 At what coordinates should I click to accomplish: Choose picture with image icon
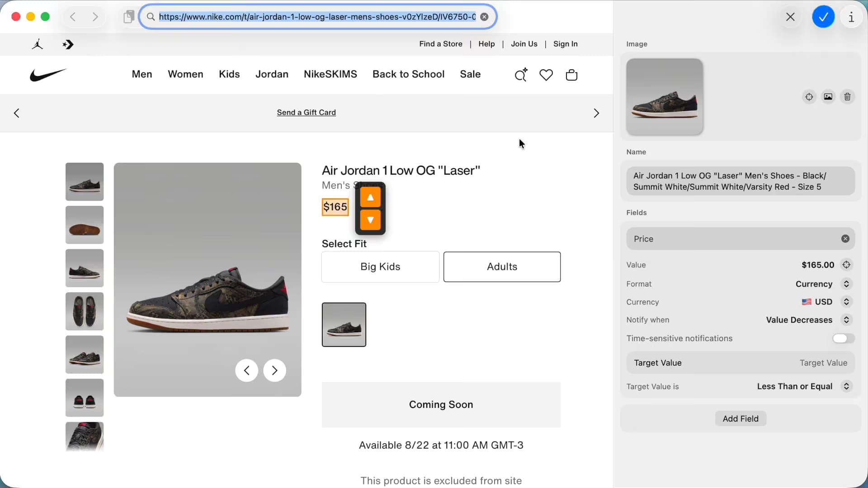(x=828, y=97)
